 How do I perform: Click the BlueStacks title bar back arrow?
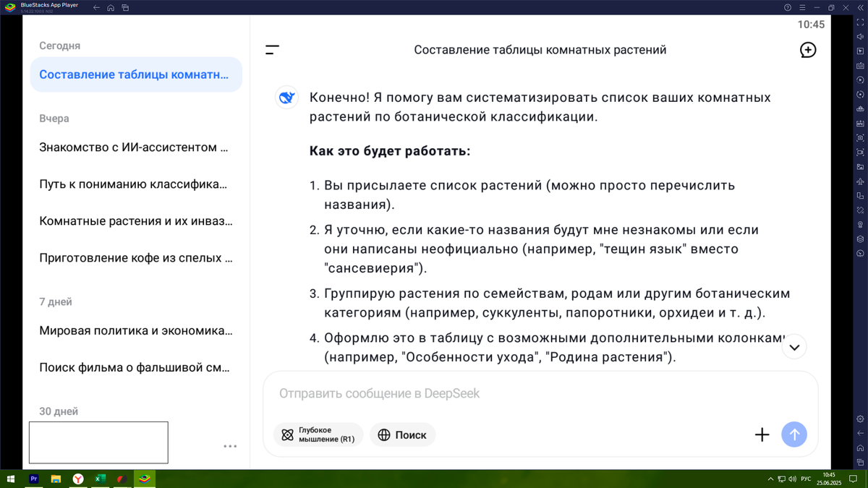(96, 7)
